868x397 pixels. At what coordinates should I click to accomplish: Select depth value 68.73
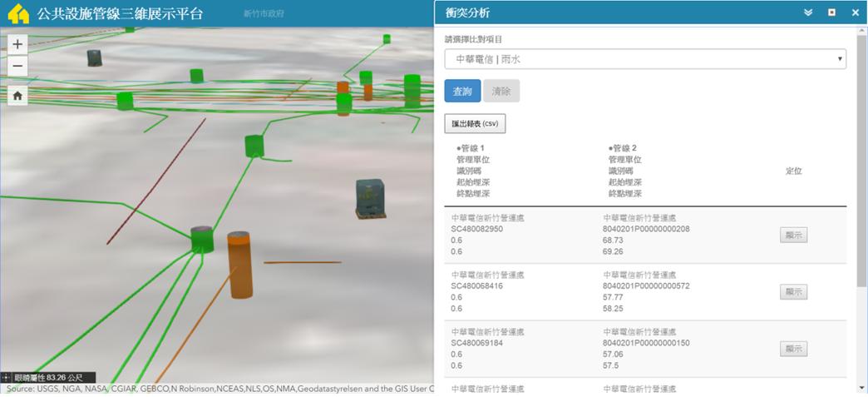[x=613, y=240]
